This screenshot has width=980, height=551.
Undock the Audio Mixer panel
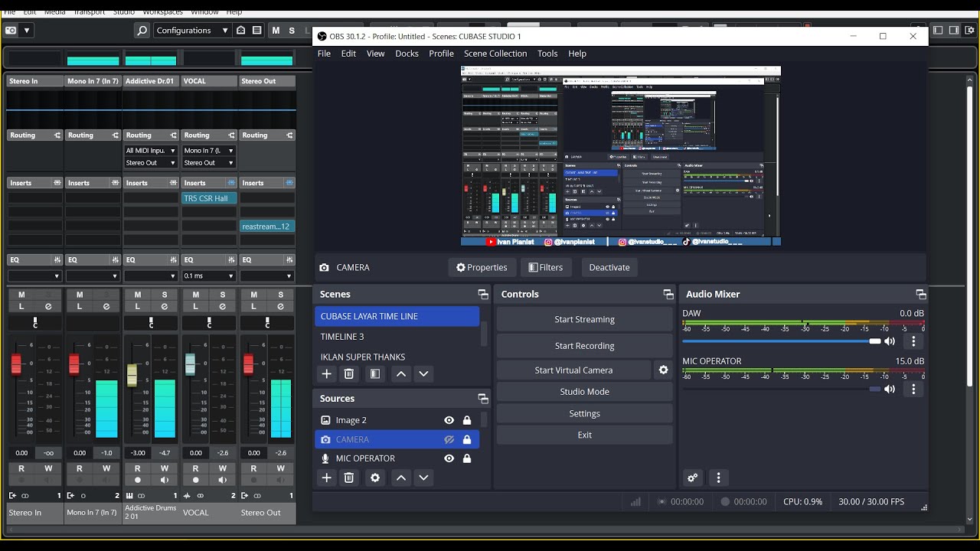[921, 295]
